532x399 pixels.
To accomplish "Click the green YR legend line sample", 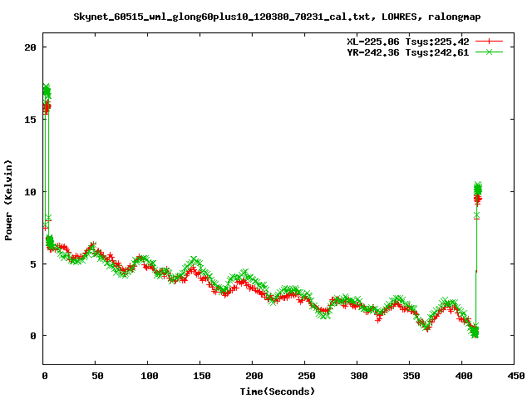I will tap(489, 52).
